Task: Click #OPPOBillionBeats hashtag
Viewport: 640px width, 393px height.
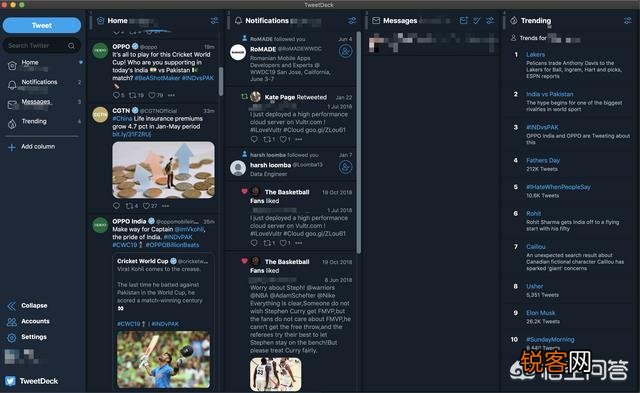Action: click(172, 245)
